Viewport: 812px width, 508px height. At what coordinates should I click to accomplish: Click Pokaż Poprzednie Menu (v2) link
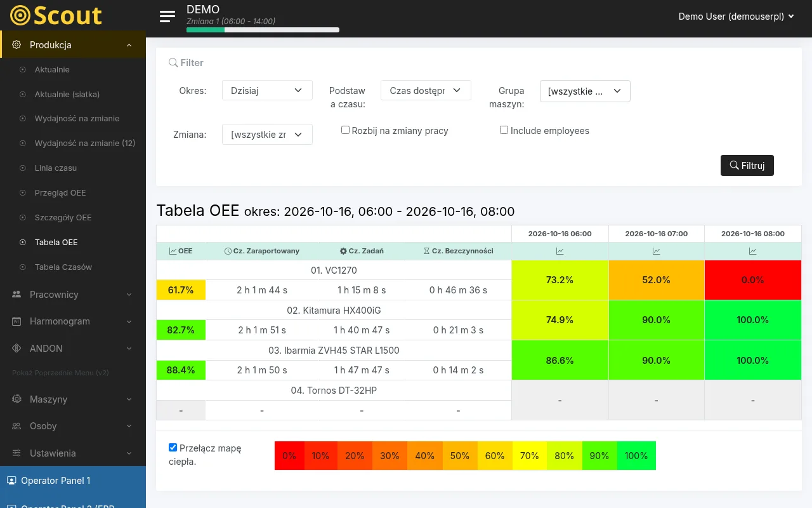click(x=60, y=373)
